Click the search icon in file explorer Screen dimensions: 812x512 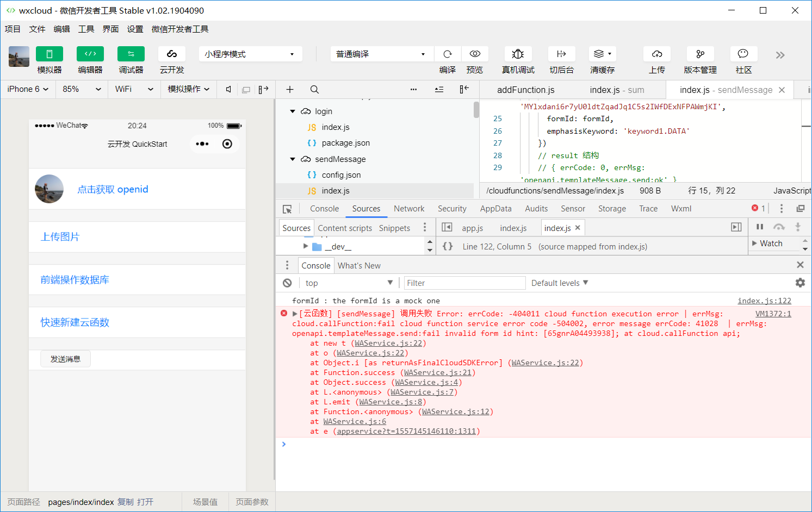click(314, 90)
